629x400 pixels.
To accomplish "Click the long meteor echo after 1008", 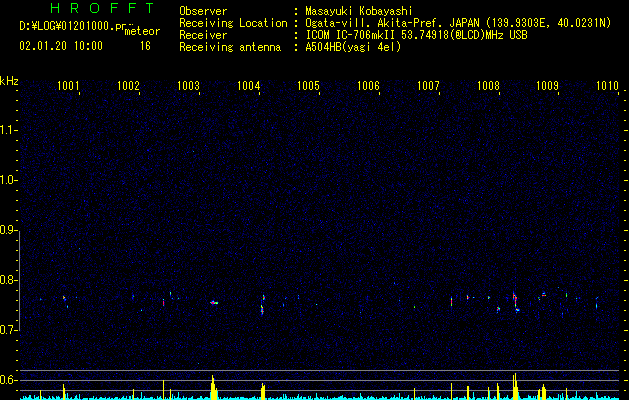I will 515,302.
